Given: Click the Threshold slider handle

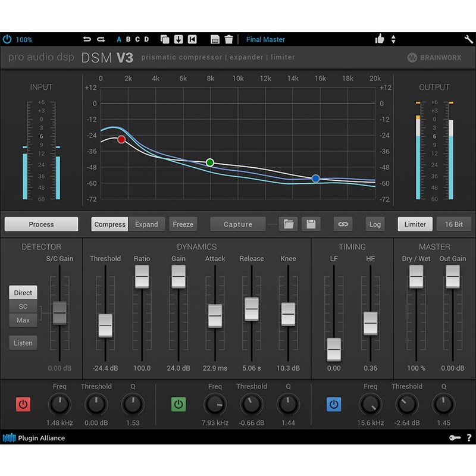Looking at the screenshot, I should (x=105, y=325).
